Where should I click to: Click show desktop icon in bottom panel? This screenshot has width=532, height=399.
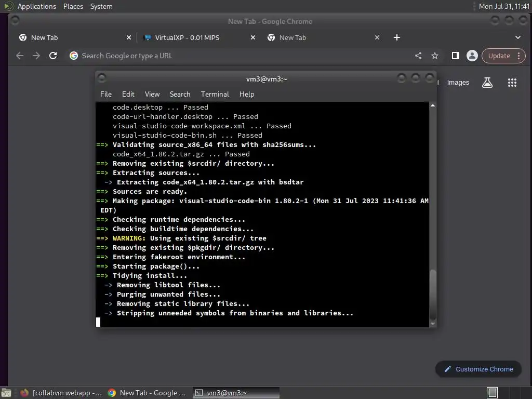tap(6, 393)
